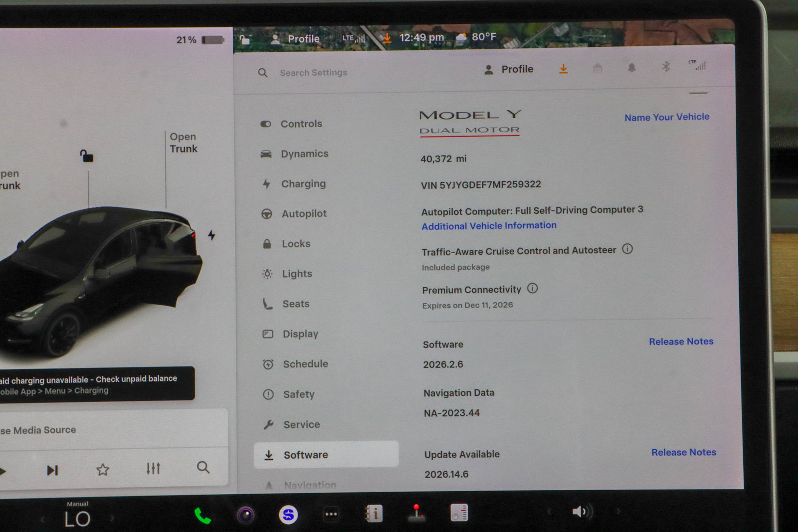This screenshot has height=532, width=798.
Task: Open Release Notes for Update Available
Action: (683, 452)
